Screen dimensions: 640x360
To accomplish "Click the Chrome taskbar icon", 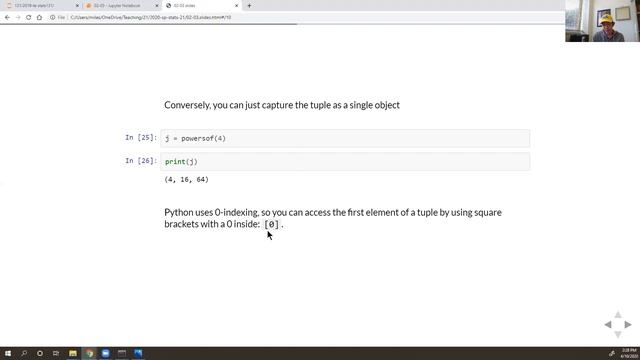I will pyautogui.click(x=89, y=353).
